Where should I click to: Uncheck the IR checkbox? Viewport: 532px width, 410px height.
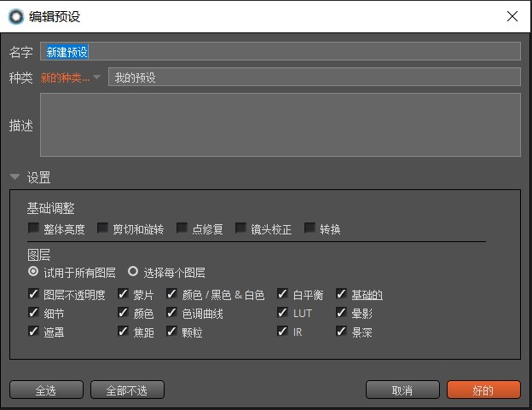tap(283, 331)
